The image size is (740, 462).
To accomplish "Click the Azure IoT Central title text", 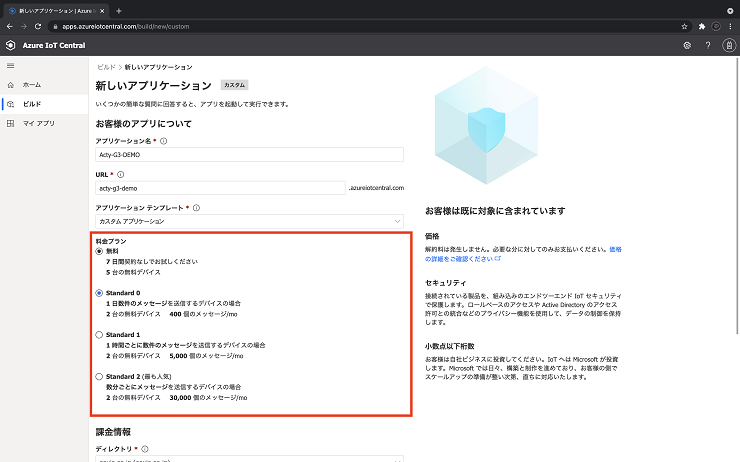I will pyautogui.click(x=54, y=45).
